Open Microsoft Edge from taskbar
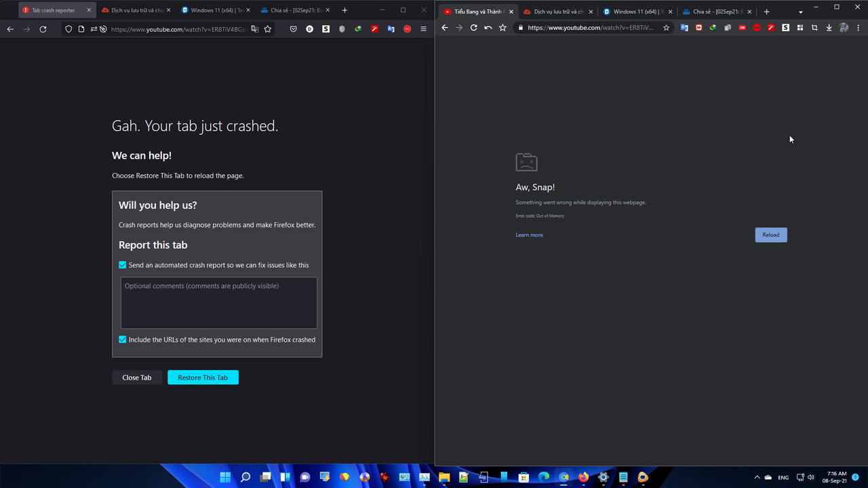 [543, 477]
